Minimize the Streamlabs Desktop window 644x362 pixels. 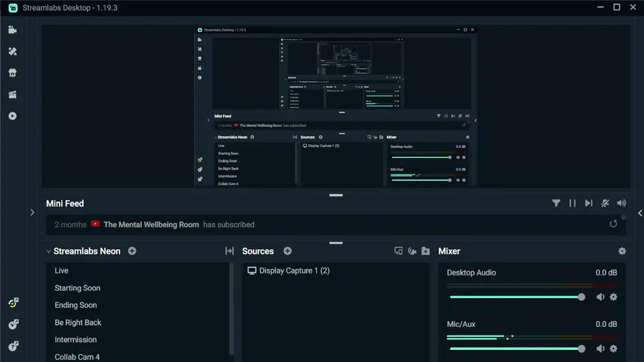(x=600, y=7)
